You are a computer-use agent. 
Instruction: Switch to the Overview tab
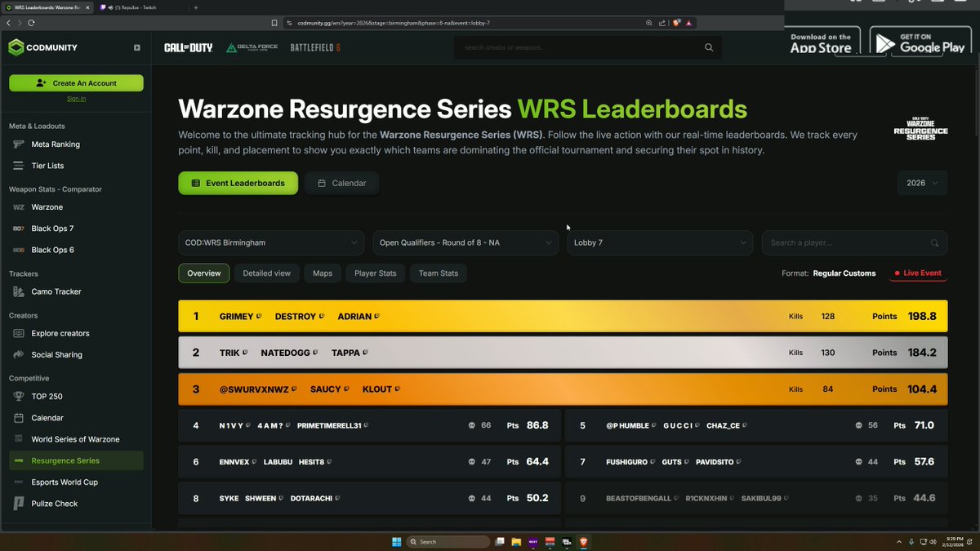click(204, 273)
